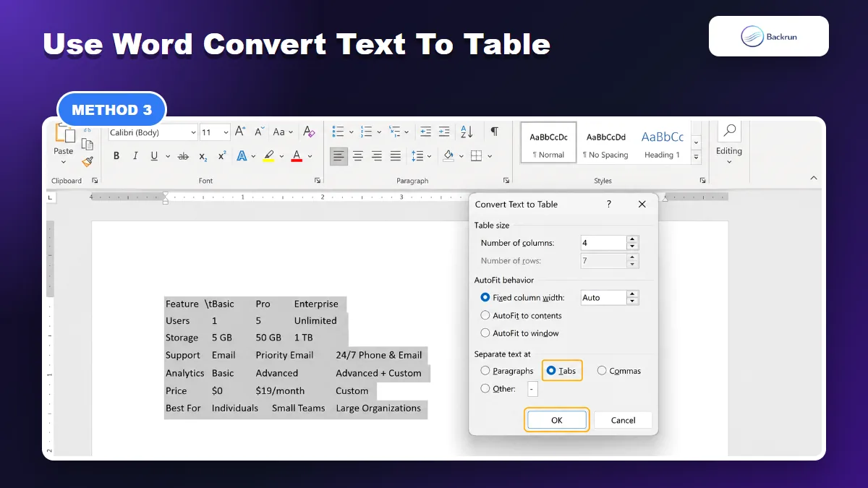Apply the Heading 1 style
Viewport: 868px width, 488px height.
[x=662, y=143]
